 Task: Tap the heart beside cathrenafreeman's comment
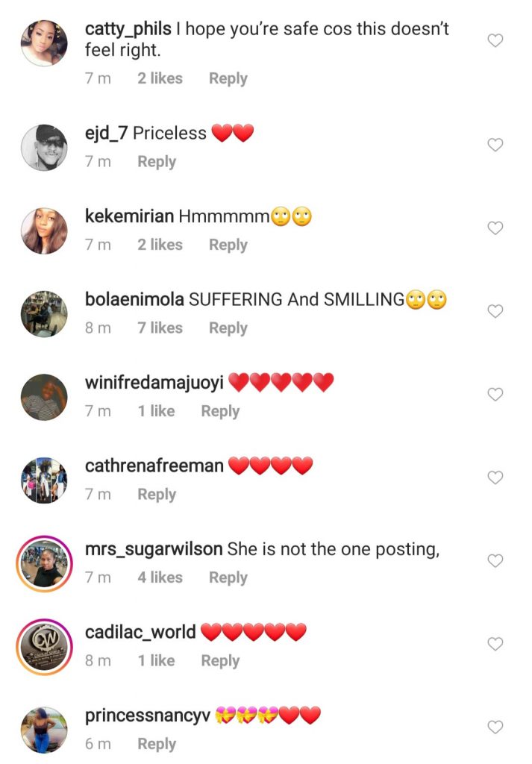point(495,477)
